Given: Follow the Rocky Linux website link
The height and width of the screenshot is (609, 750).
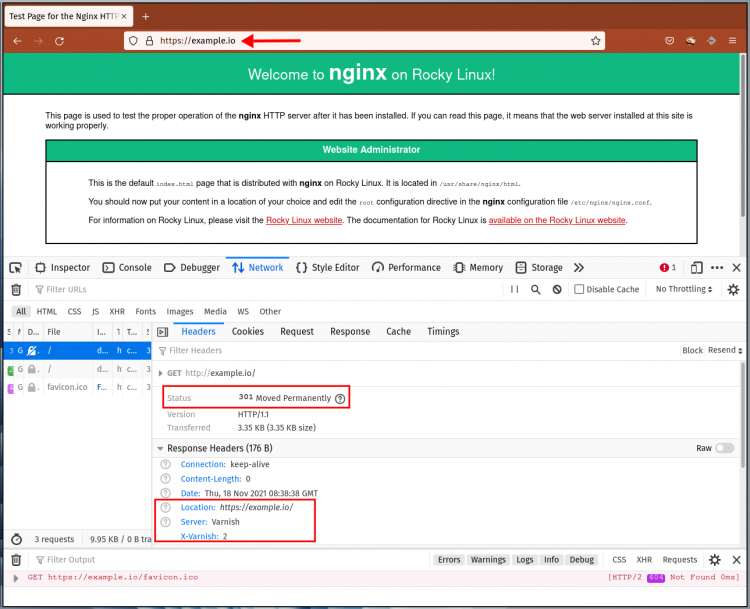Looking at the screenshot, I should (304, 220).
